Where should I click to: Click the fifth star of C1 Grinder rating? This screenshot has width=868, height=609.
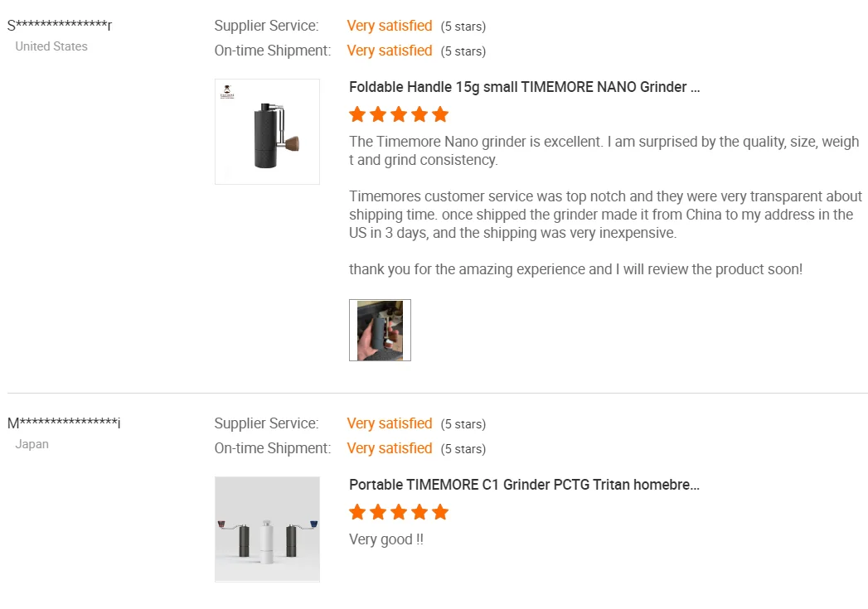pos(440,512)
